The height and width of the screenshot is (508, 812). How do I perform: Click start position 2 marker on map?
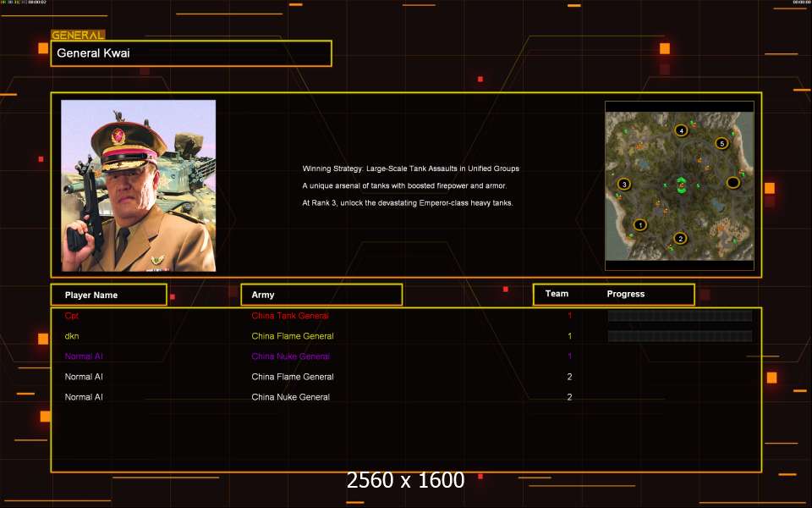pyautogui.click(x=680, y=238)
